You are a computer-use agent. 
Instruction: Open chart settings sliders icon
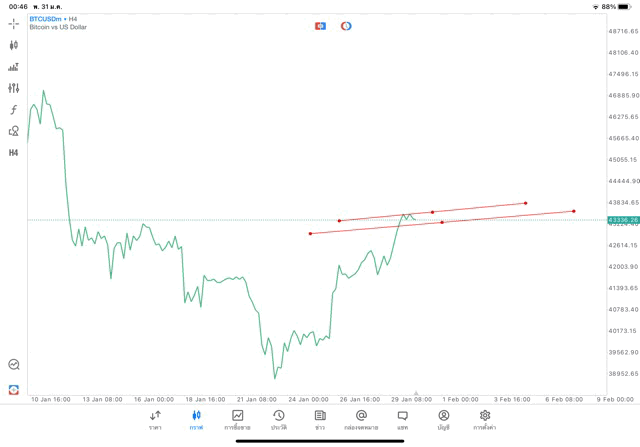14,88
